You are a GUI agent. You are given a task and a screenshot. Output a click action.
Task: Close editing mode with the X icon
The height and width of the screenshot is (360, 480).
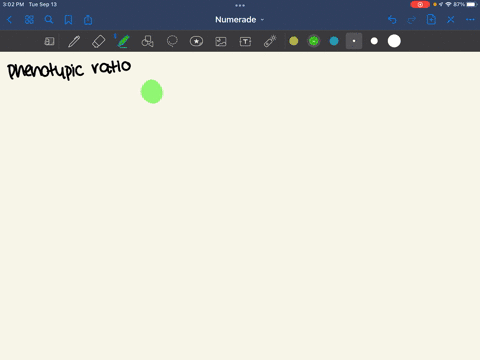[451, 20]
